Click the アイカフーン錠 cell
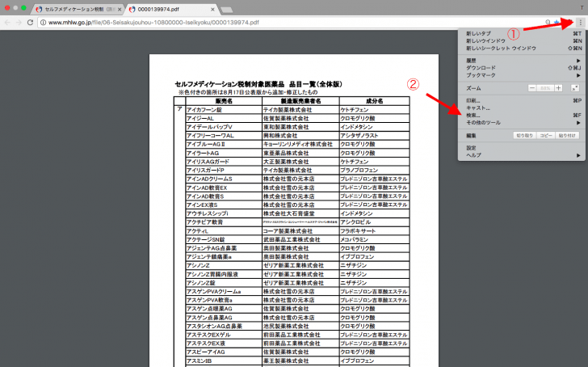The width and height of the screenshot is (588, 367). pos(224,110)
